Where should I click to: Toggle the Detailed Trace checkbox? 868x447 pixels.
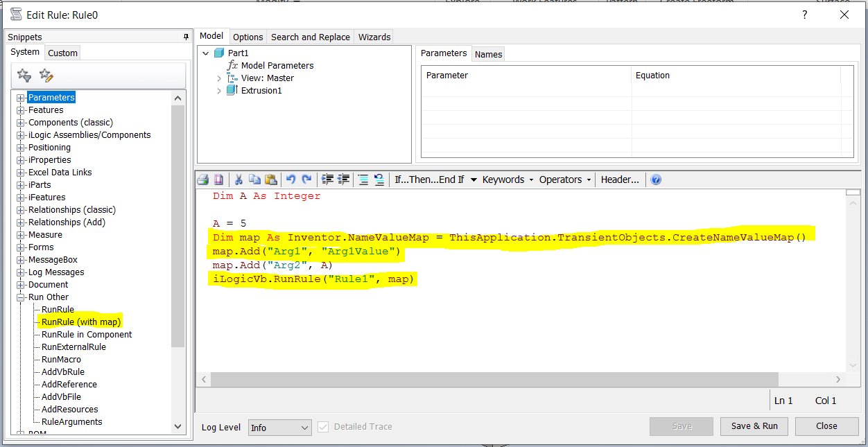[323, 427]
